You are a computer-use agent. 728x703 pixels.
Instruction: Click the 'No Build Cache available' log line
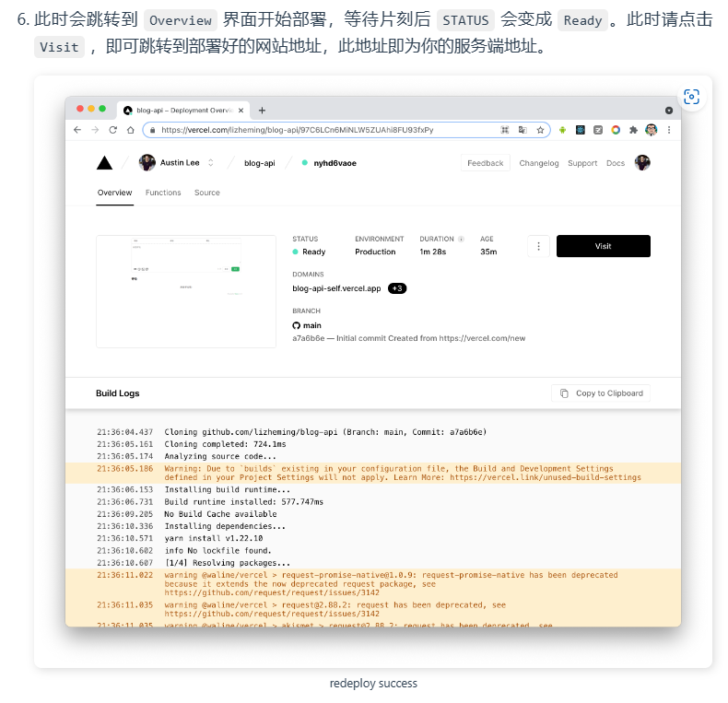220,514
